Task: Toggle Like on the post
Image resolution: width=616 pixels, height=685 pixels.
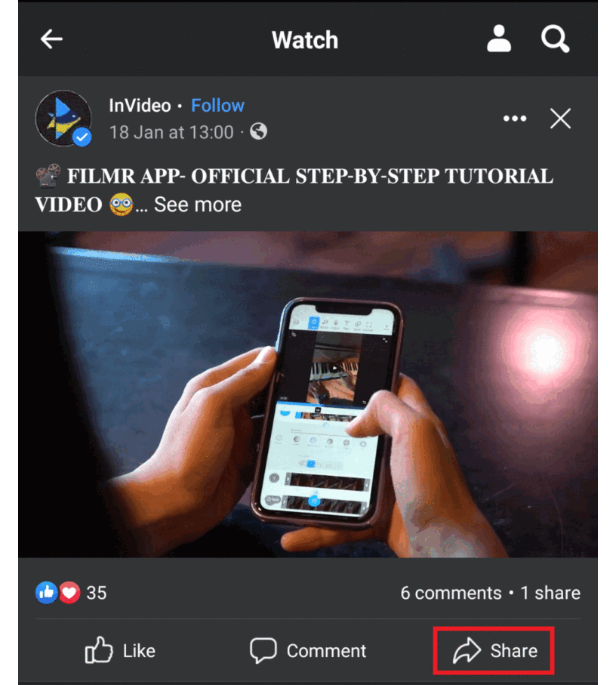Action: click(x=120, y=650)
